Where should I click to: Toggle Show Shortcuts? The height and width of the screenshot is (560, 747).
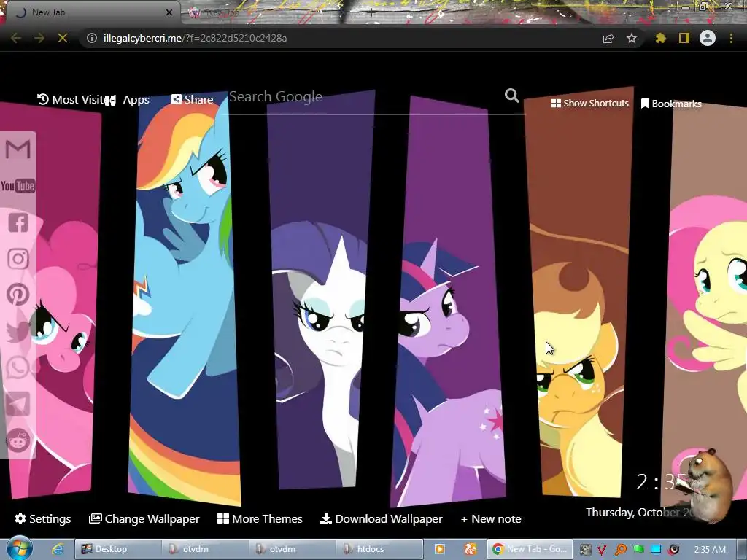point(589,104)
